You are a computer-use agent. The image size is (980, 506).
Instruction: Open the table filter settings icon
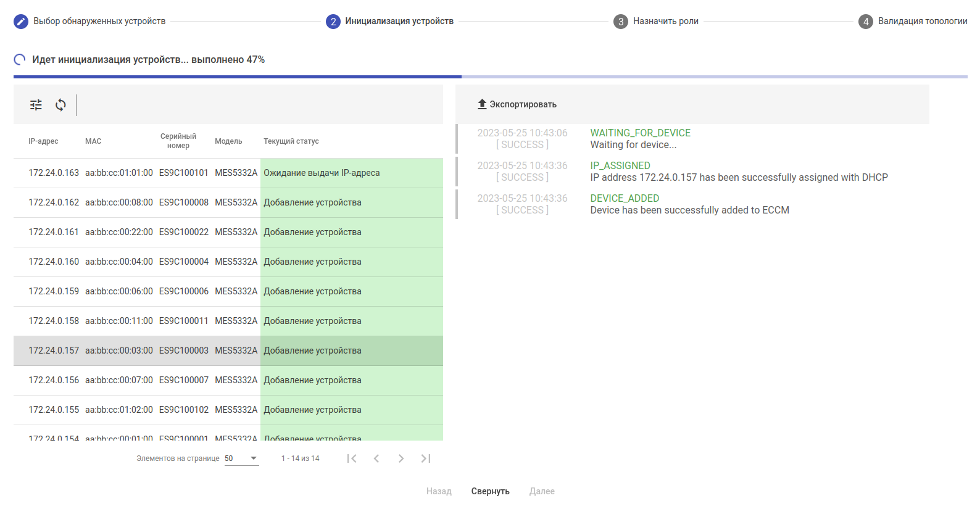36,105
